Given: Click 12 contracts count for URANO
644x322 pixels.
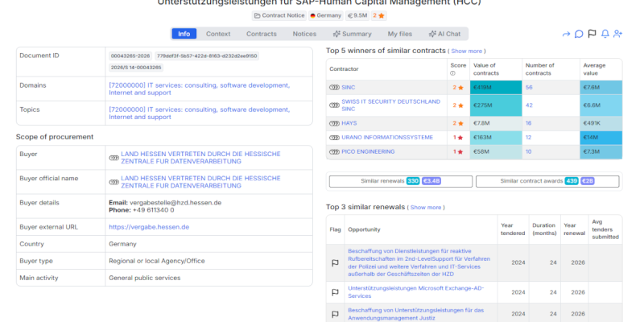Looking at the screenshot, I should (529, 138).
